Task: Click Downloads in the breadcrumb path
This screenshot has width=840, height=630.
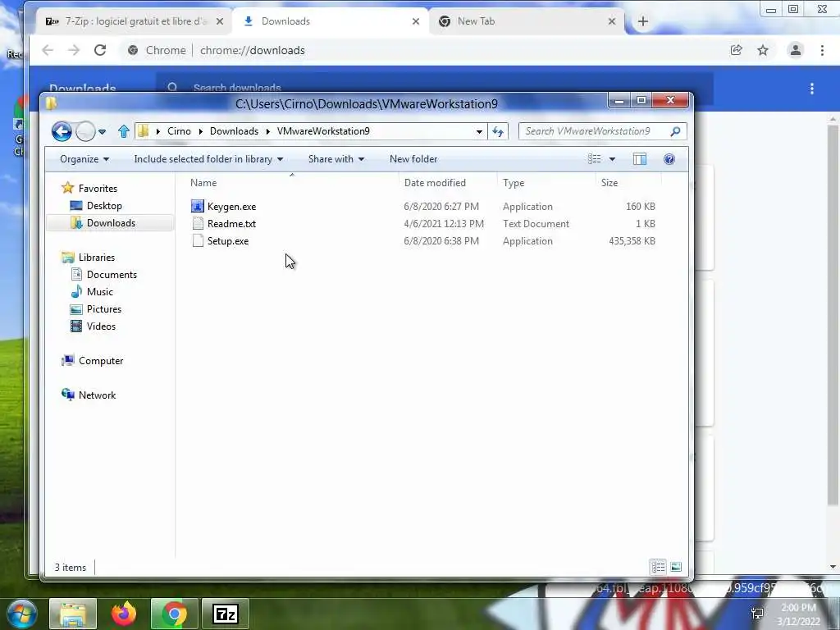Action: click(x=234, y=131)
